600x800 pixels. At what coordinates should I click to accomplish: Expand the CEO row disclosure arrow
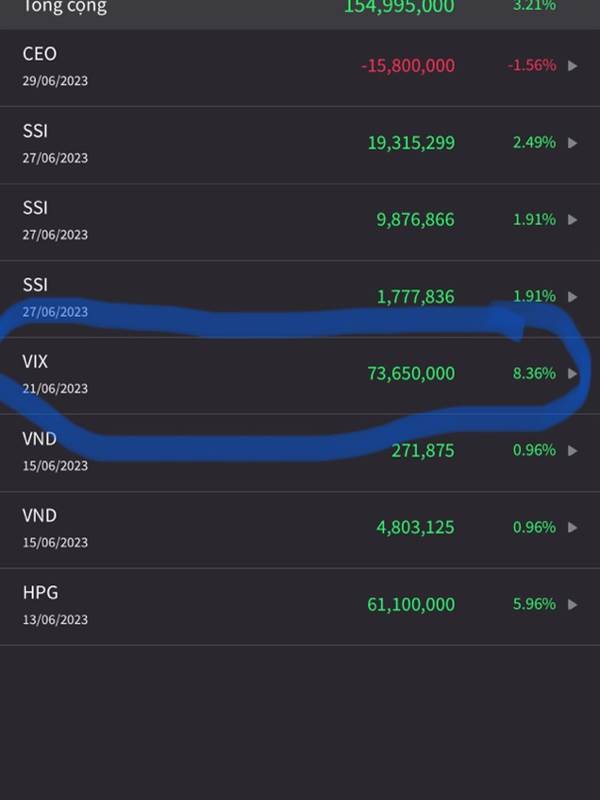573,66
